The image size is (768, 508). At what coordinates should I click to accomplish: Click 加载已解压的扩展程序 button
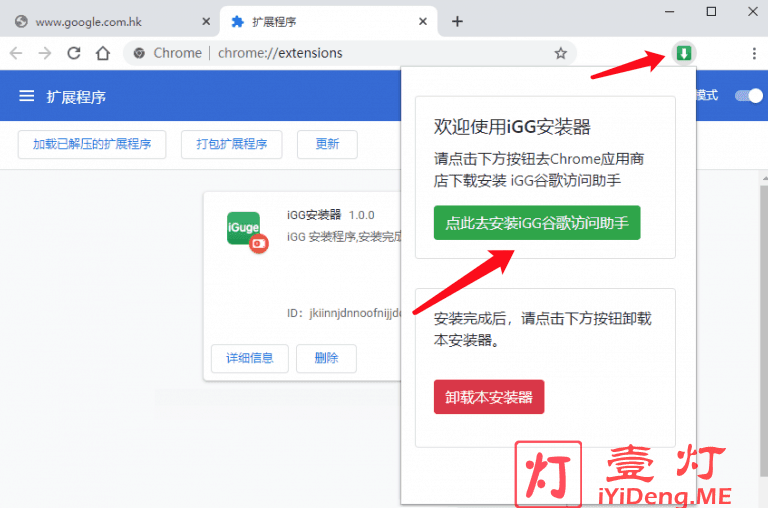(x=92, y=144)
